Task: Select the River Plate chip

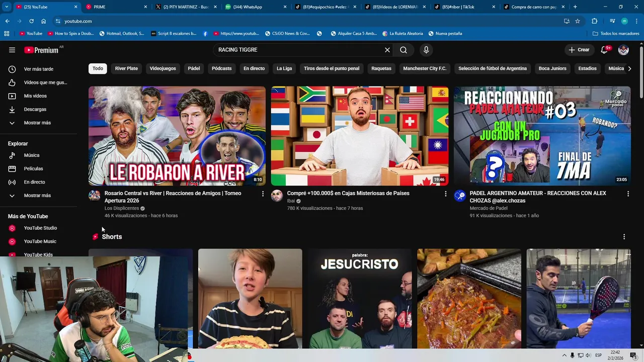Action: (x=126, y=68)
